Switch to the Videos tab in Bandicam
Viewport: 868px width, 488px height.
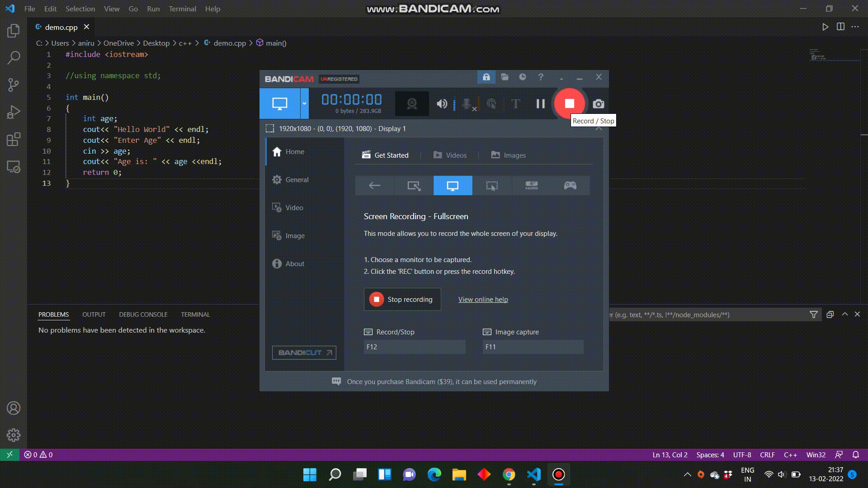[457, 155]
